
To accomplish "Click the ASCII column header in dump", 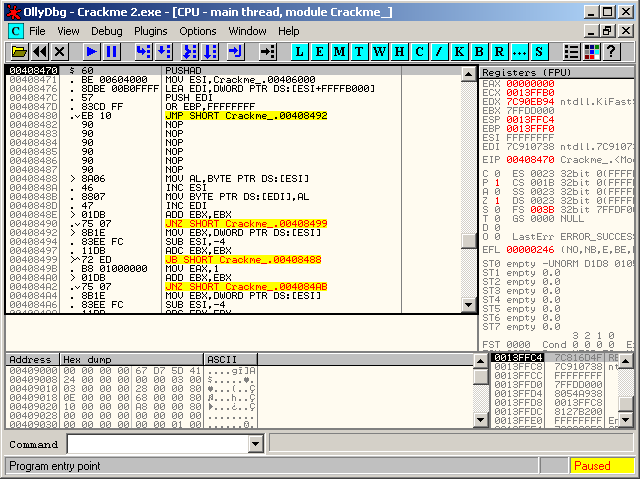I will (230, 359).
